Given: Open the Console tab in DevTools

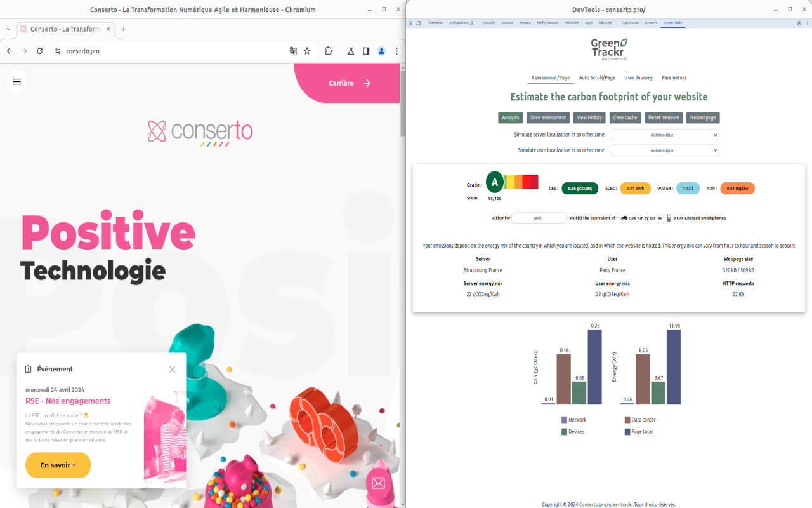Looking at the screenshot, I should [488, 23].
